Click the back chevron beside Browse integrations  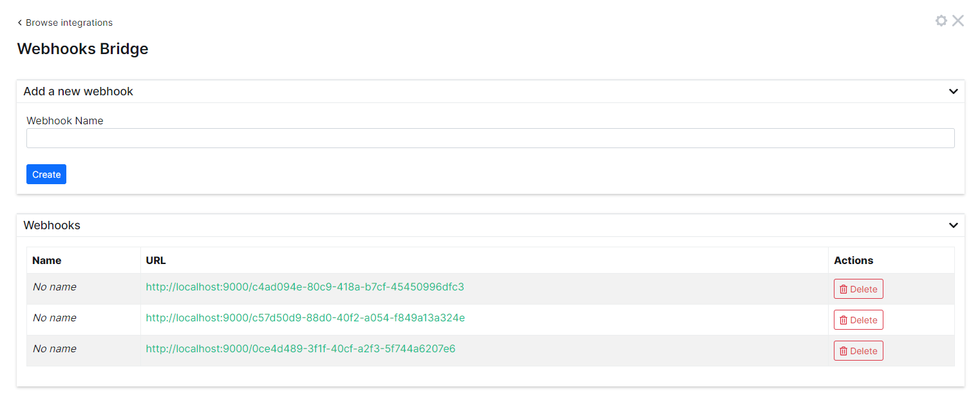(x=20, y=23)
